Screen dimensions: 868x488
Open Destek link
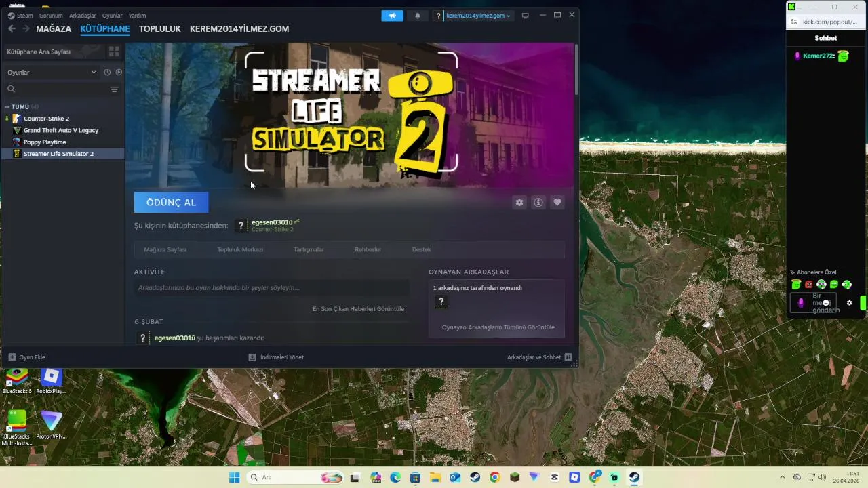point(421,249)
